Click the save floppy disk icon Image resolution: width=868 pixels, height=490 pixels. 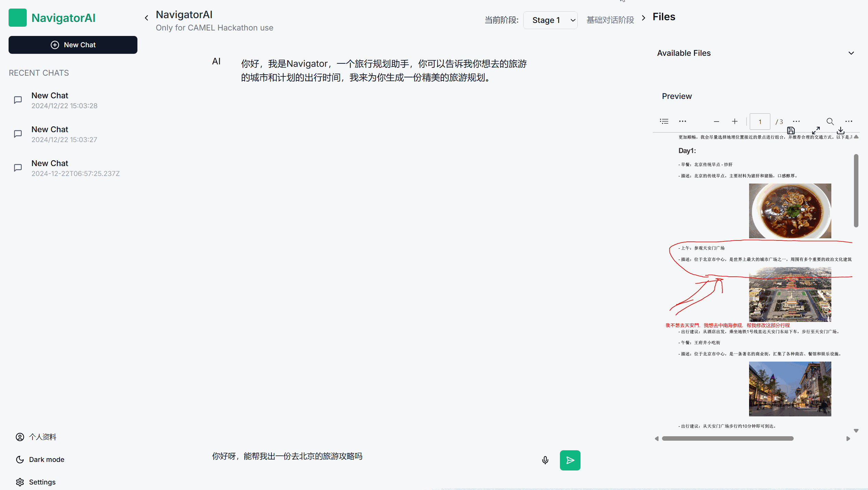pos(791,130)
